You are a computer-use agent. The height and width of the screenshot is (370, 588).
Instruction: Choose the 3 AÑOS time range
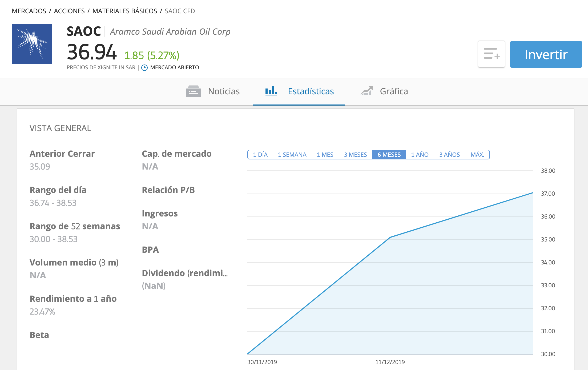tap(449, 155)
